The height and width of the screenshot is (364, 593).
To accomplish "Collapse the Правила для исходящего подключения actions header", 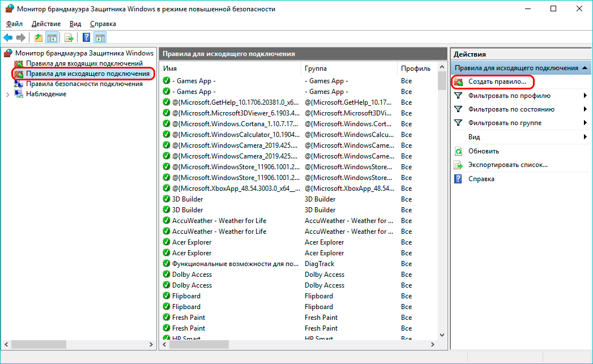I will point(585,68).
